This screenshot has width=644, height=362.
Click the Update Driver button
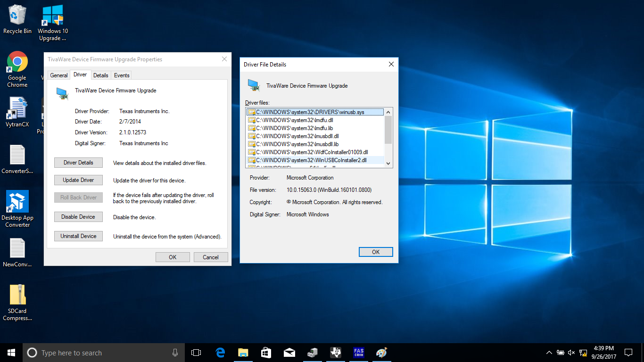(79, 180)
